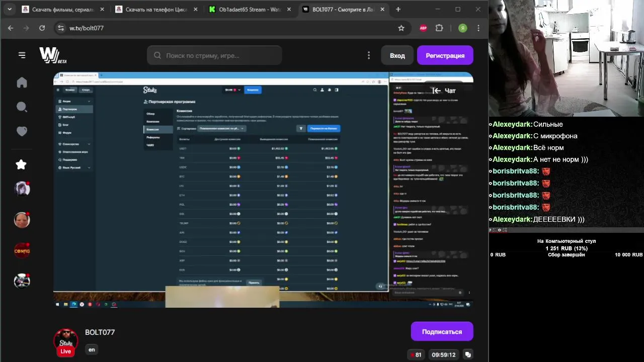Open the ABP extension icon
Screen dimensions: 644x362
click(x=423, y=28)
